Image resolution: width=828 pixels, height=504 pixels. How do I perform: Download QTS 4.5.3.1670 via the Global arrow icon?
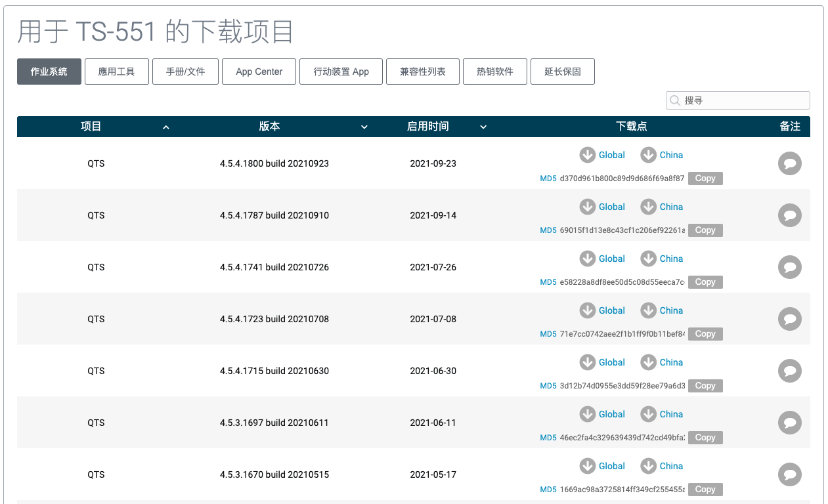pyautogui.click(x=588, y=466)
